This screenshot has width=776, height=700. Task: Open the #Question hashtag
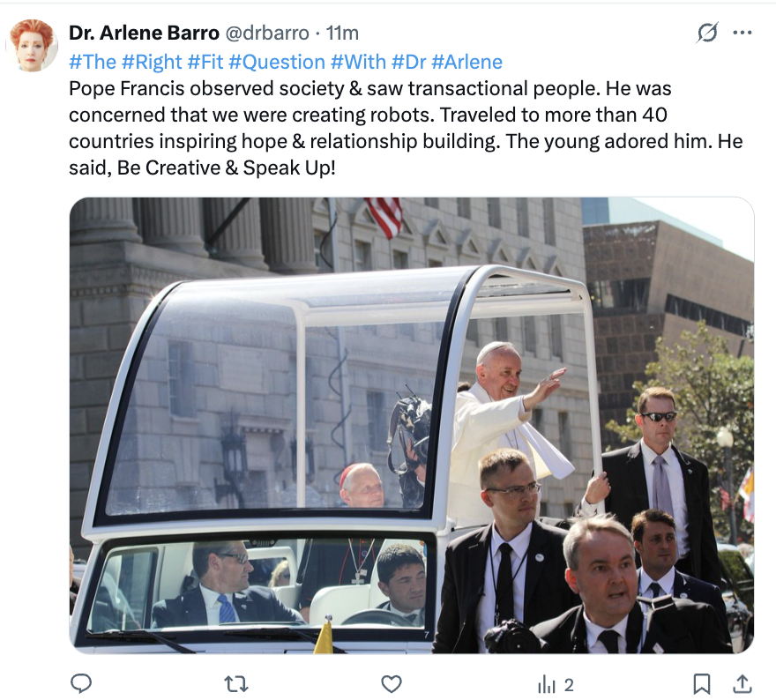pyautogui.click(x=277, y=63)
